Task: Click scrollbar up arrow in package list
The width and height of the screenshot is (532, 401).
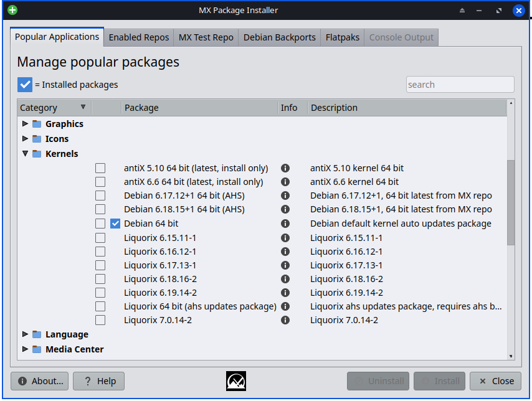Action: tap(511, 103)
